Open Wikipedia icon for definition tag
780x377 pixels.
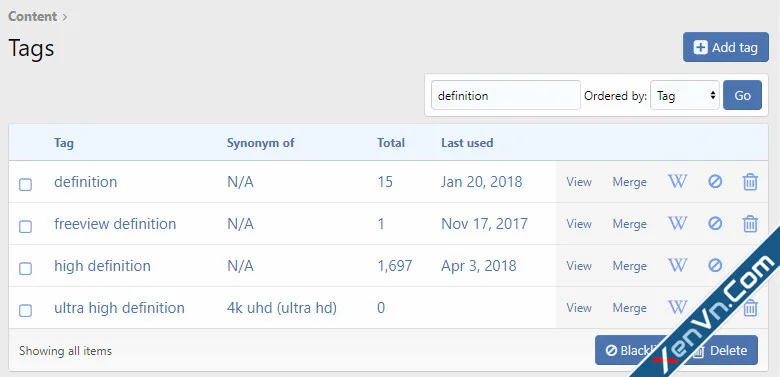coord(677,182)
